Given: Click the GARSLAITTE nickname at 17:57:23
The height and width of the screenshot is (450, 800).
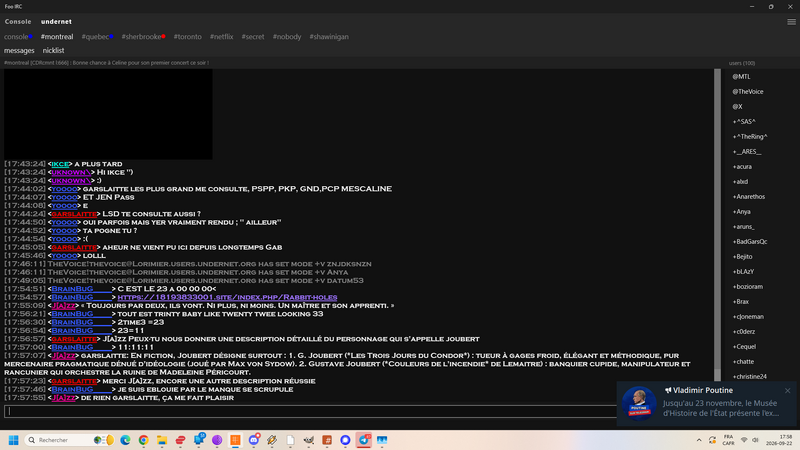Looking at the screenshot, I should [x=74, y=381].
